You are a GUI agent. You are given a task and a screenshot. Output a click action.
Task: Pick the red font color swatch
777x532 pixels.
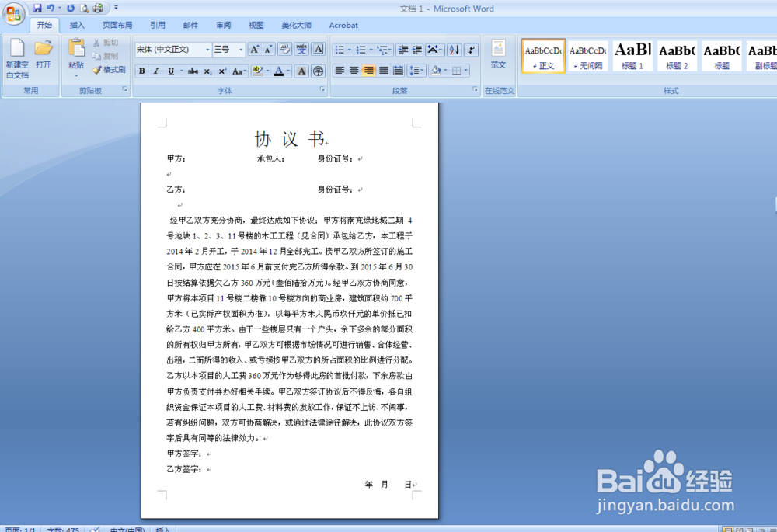[279, 71]
